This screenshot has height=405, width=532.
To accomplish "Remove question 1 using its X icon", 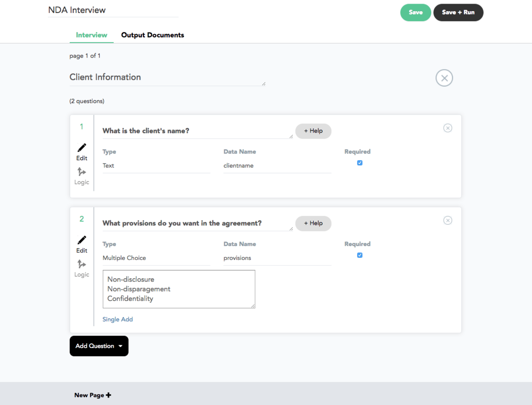I will tap(448, 128).
